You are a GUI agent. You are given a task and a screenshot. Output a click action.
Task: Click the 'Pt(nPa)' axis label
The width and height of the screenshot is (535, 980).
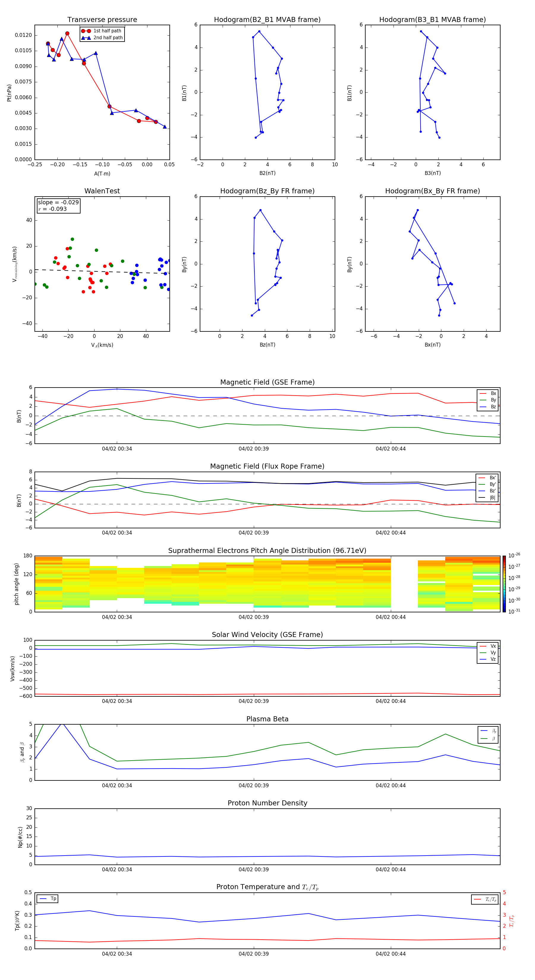coord(9,92)
